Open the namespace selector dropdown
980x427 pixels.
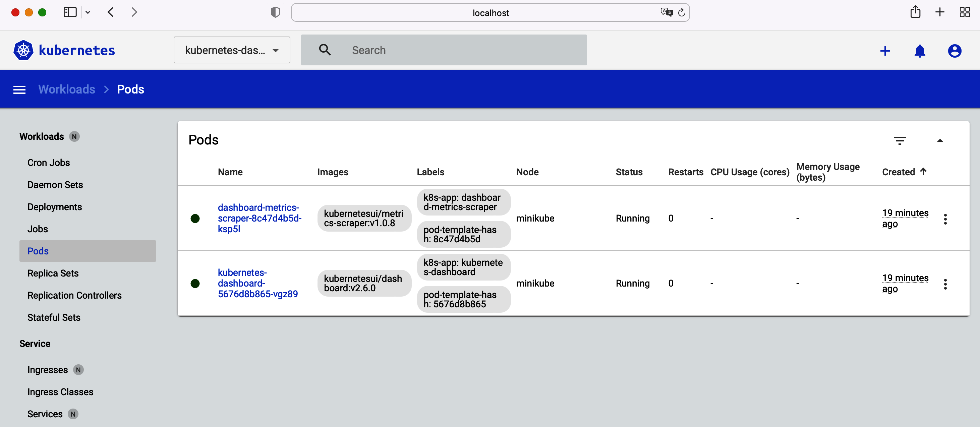point(232,50)
